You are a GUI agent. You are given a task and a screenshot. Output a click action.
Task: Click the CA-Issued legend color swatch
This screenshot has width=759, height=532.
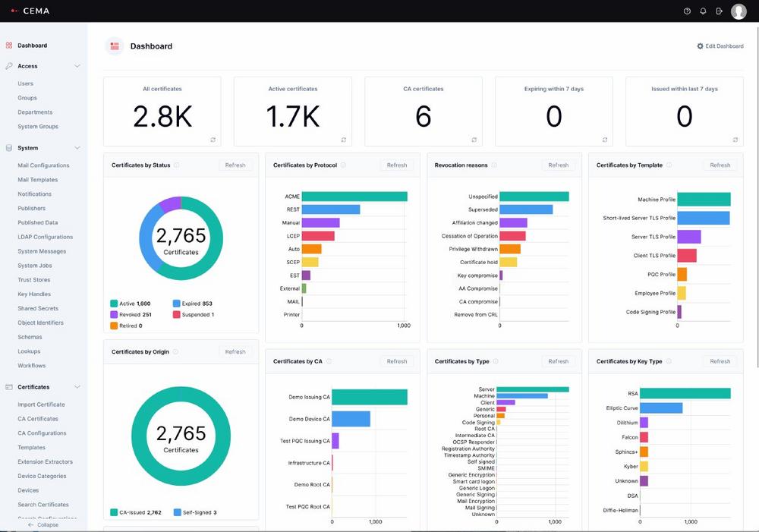tap(114, 512)
